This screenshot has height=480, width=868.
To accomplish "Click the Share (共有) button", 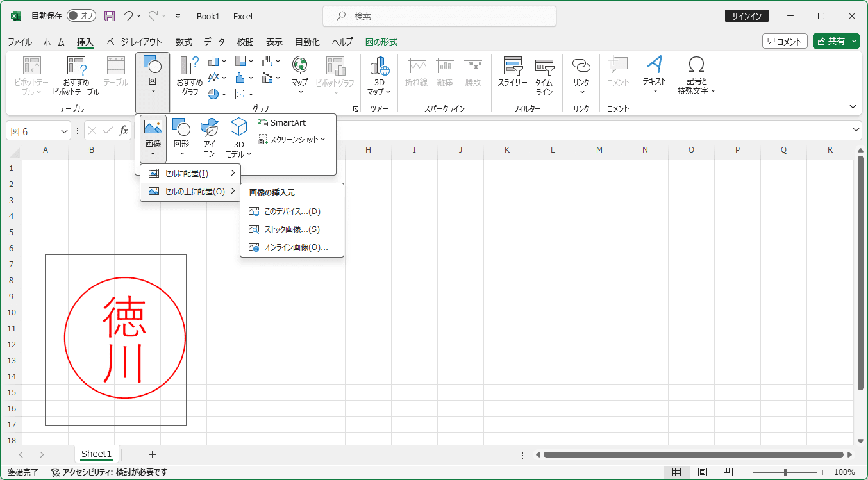I will 836,41.
